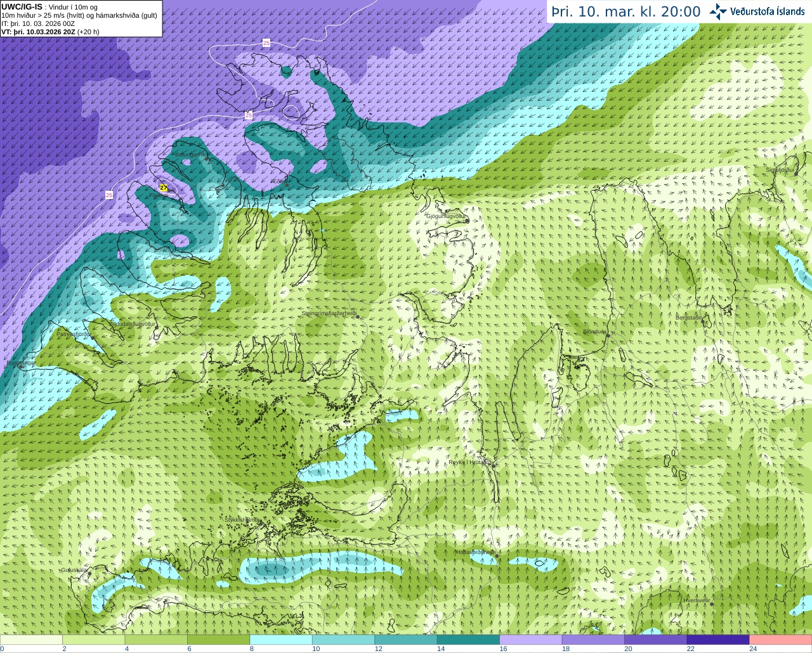Viewport: 812px width, 653px height.
Task: Click the Bergstaðir station label
Action: [688, 317]
